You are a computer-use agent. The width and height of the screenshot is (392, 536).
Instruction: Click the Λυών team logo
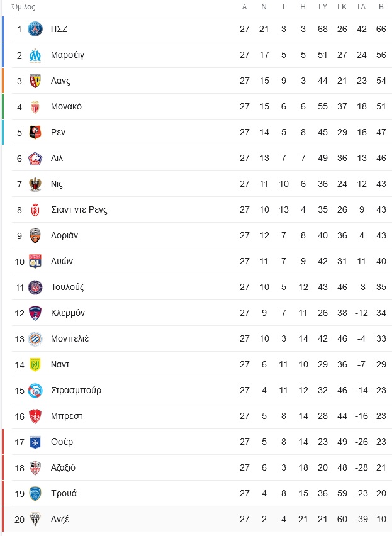[35, 261]
